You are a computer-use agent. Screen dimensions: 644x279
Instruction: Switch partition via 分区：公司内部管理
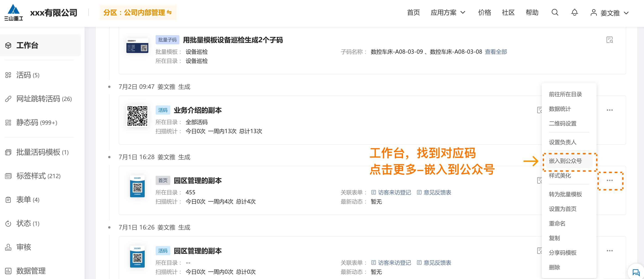tap(138, 12)
